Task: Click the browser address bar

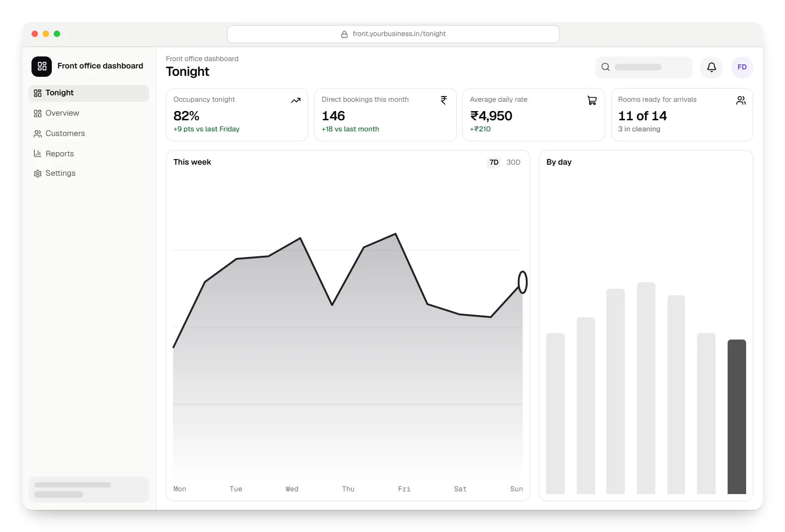Action: click(393, 34)
